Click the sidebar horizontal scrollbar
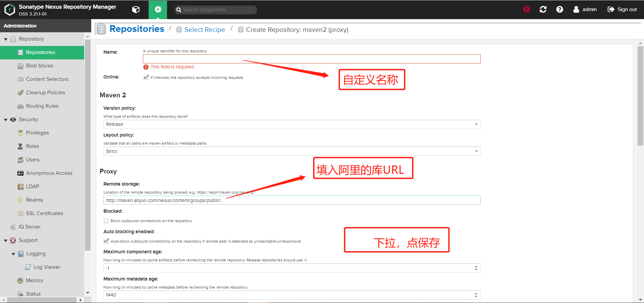 (42, 300)
